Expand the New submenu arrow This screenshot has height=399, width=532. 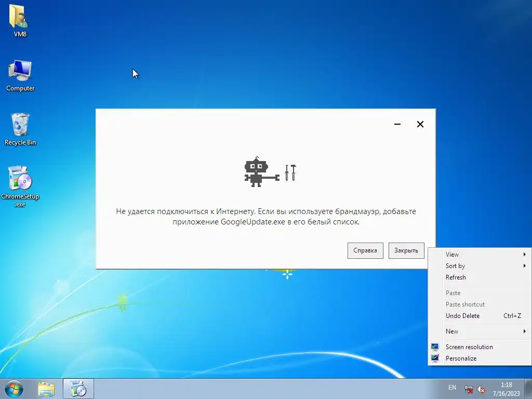525,331
